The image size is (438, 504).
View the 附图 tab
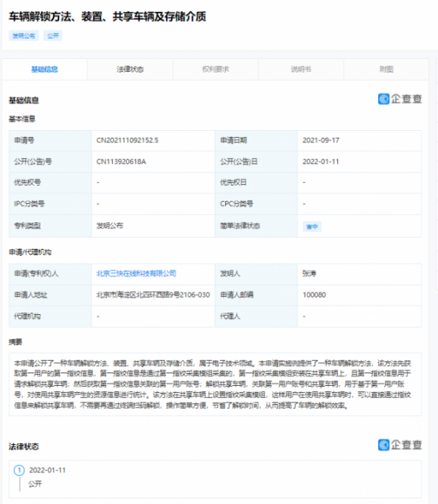[x=386, y=69]
